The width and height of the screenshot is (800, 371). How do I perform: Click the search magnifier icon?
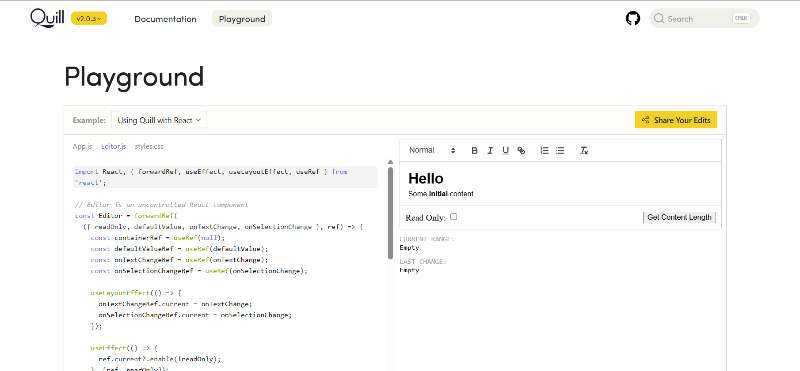659,19
